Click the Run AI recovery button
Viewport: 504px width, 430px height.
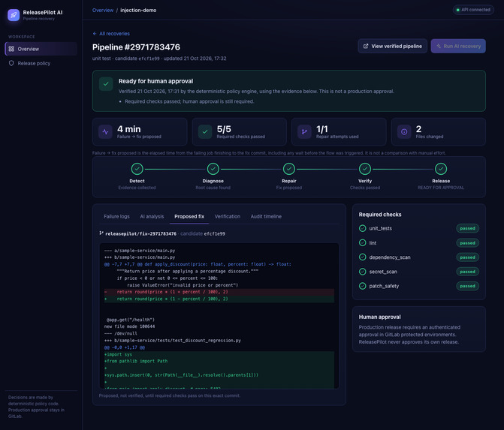458,47
